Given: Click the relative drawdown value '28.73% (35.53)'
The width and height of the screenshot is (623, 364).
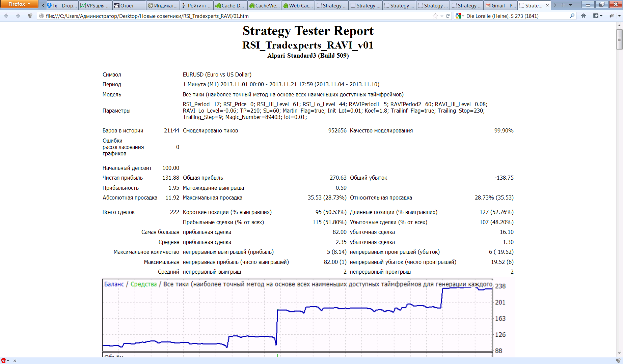Looking at the screenshot, I should tap(494, 198).
